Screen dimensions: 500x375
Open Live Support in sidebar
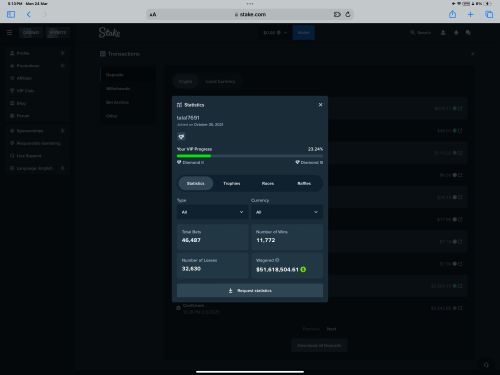(x=37, y=156)
